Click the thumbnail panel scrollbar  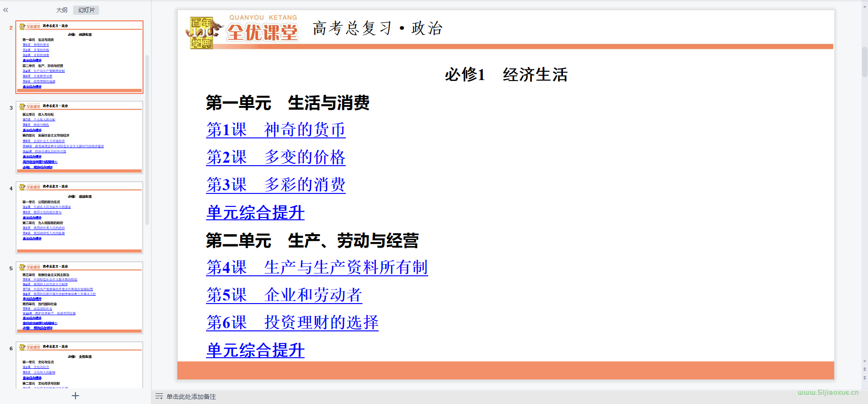(147, 140)
